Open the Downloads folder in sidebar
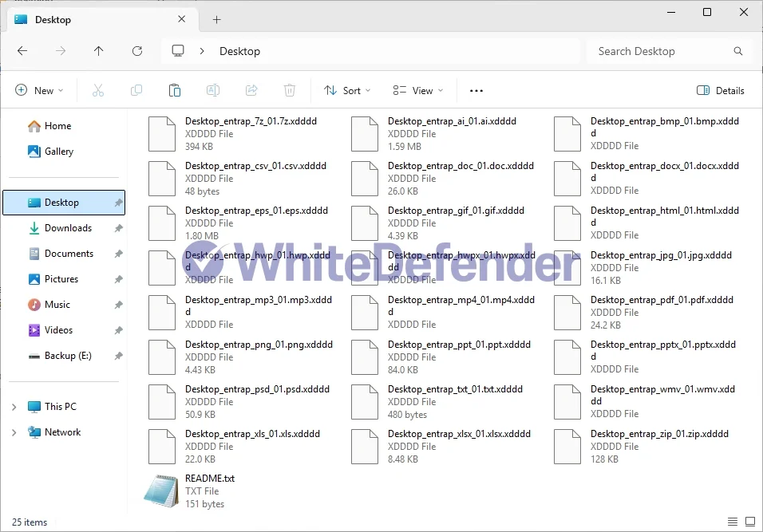 pos(68,228)
